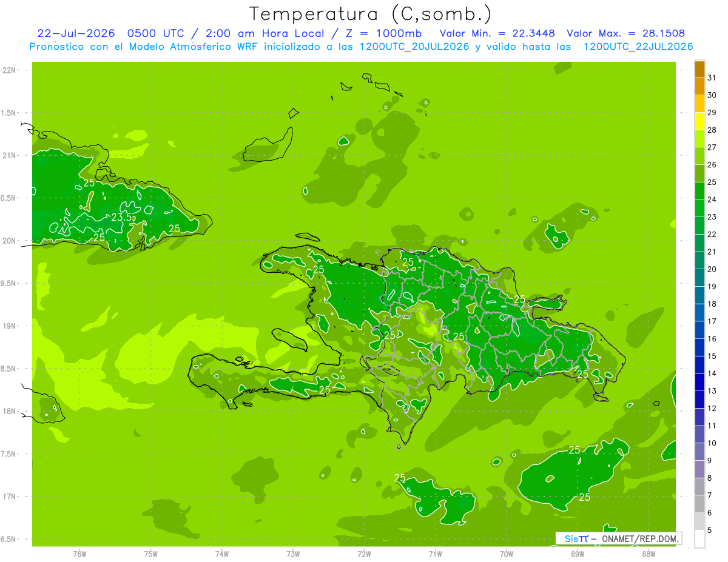Click the "74W" longitude axis label

tap(222, 554)
